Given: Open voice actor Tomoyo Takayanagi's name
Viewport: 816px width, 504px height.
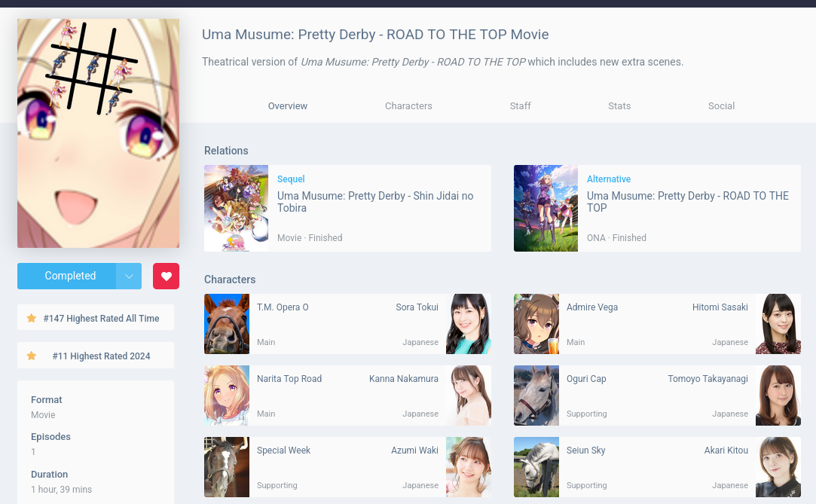Looking at the screenshot, I should pos(708,379).
